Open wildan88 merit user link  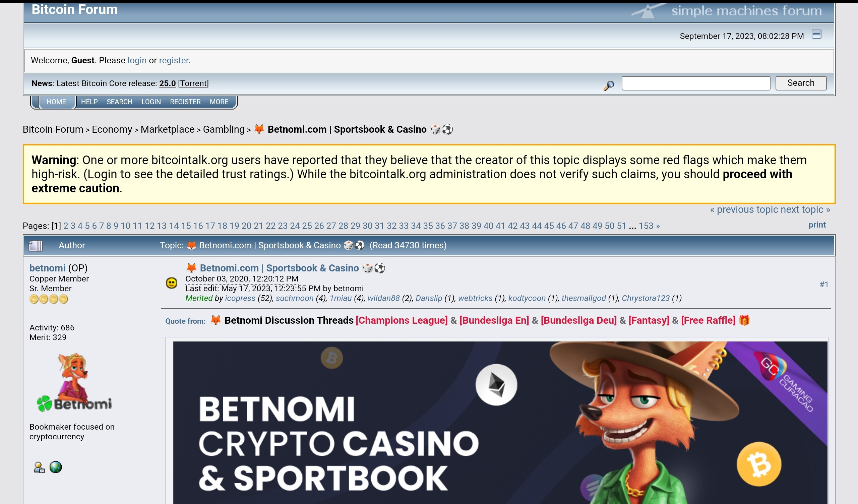pyautogui.click(x=384, y=298)
